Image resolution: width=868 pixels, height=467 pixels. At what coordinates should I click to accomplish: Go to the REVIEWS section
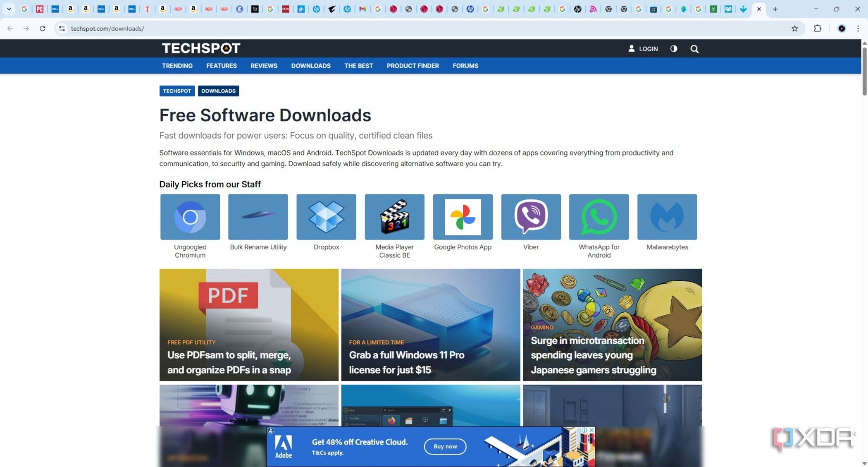264,66
